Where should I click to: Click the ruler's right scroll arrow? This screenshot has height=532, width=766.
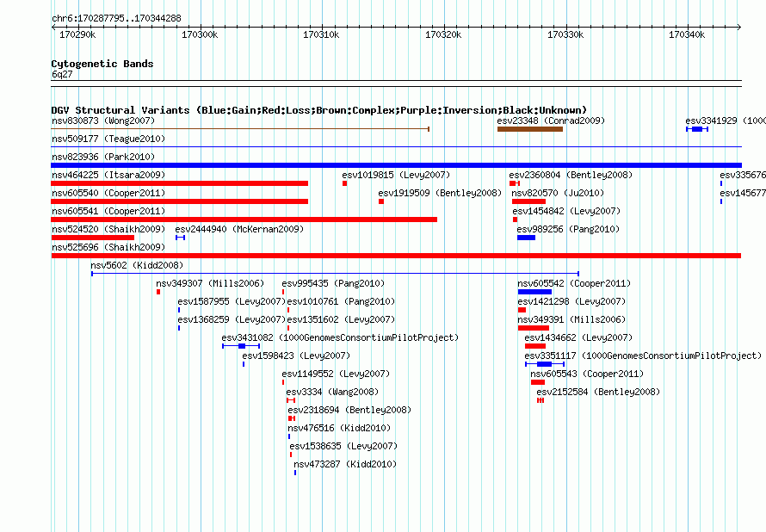(739, 27)
